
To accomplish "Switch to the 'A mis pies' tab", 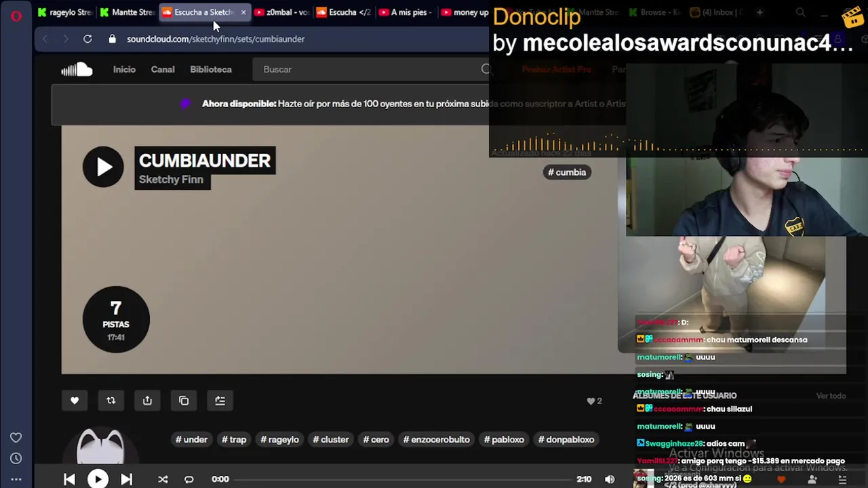I will (406, 12).
